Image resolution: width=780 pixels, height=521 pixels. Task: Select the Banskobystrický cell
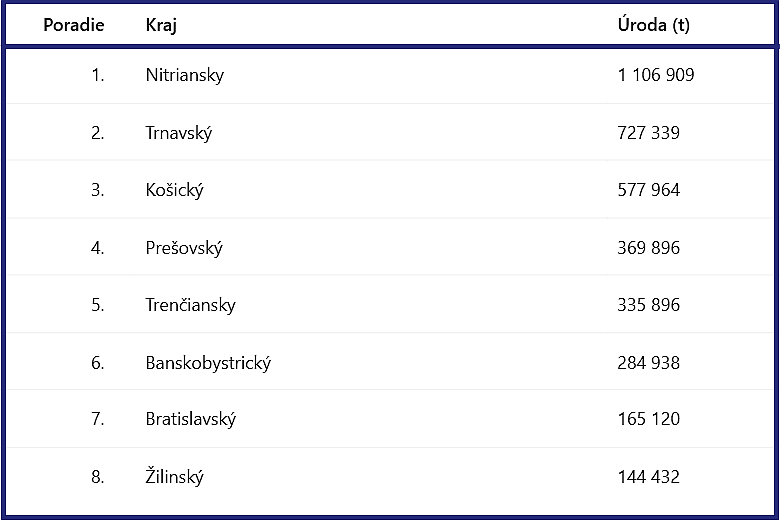[208, 363]
